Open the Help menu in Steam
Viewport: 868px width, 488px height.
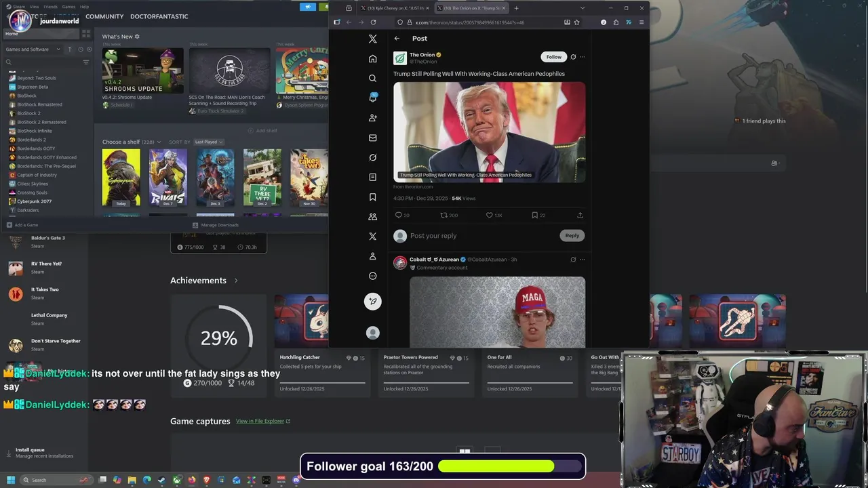coord(84,7)
